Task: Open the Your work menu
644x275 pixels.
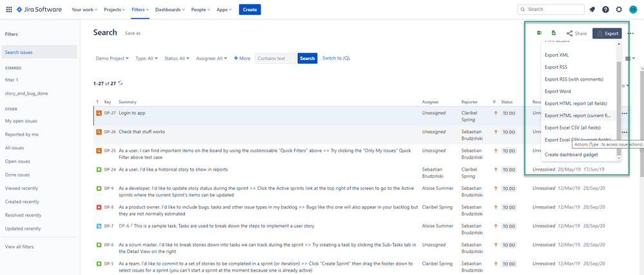Action: (x=84, y=10)
